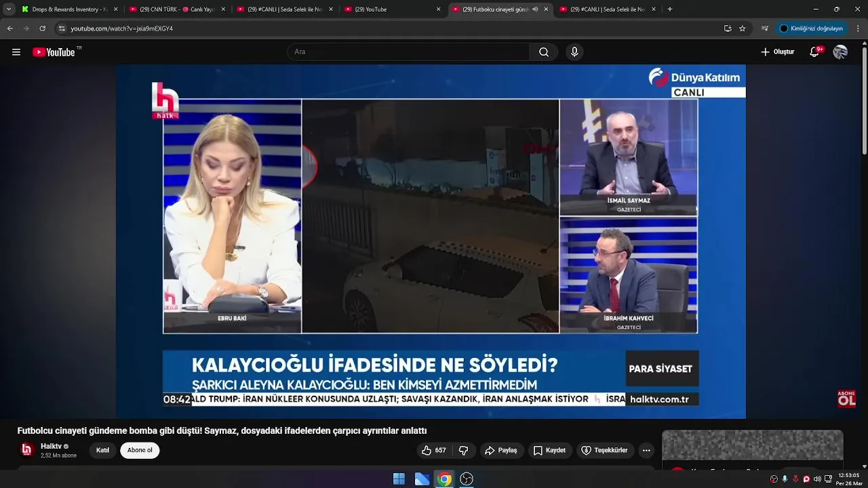Click the taskbar microphone tray icon
Image resolution: width=868 pixels, height=488 pixels.
pyautogui.click(x=785, y=479)
